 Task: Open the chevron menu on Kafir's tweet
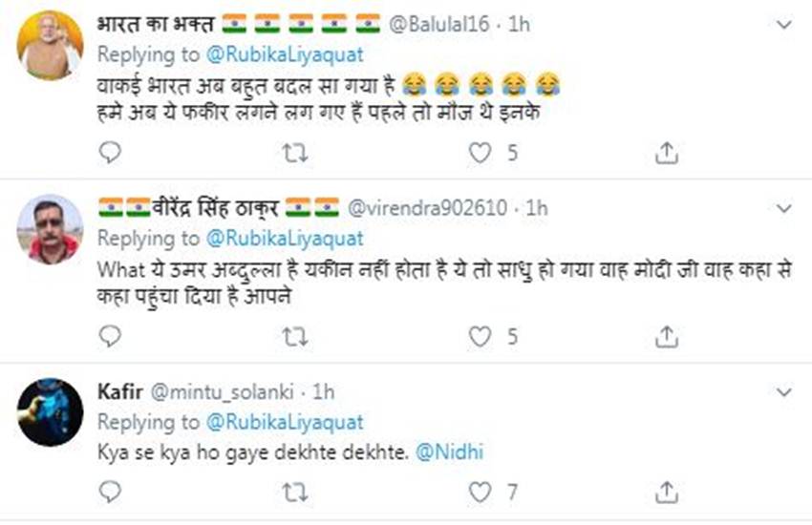pos(783,391)
